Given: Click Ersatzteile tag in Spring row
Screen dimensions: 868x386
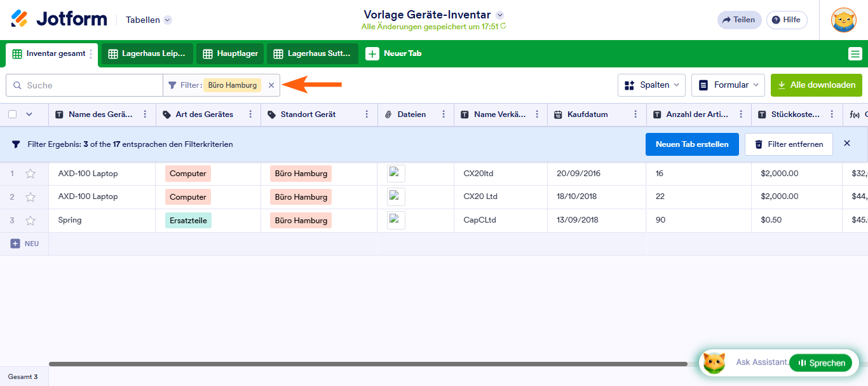Looking at the screenshot, I should coord(188,220).
